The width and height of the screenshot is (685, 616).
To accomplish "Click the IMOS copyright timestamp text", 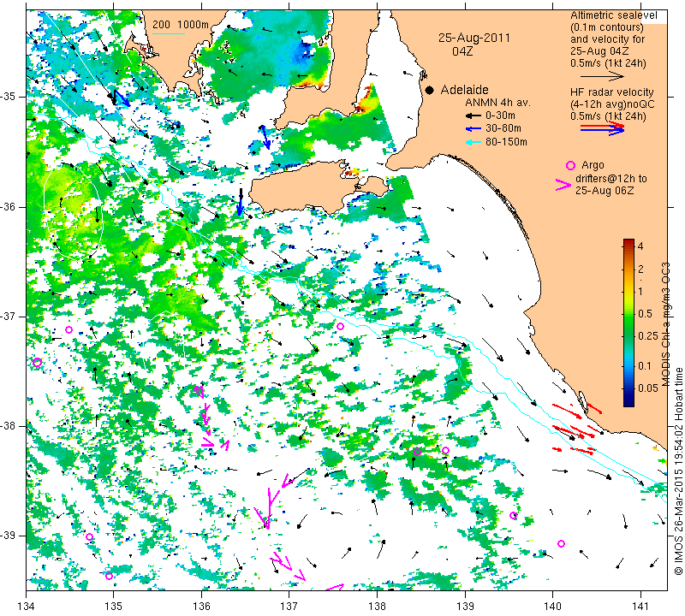I will tap(678, 471).
